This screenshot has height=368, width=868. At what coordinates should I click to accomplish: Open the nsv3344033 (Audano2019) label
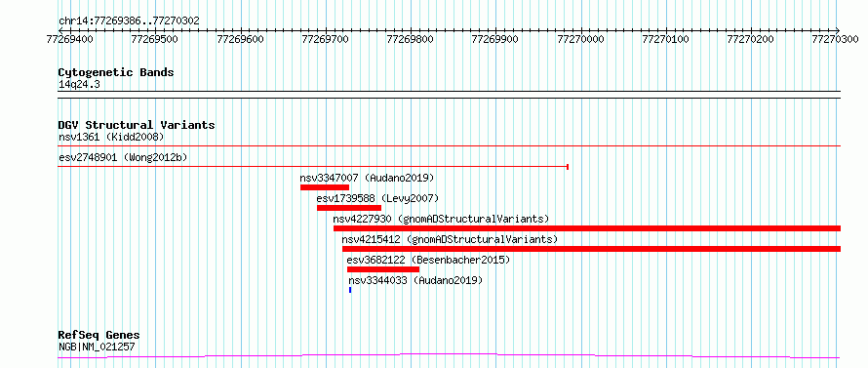(x=415, y=280)
